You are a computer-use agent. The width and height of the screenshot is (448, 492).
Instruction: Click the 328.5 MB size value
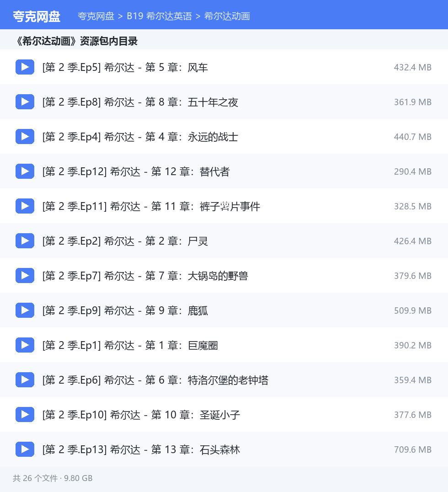point(412,206)
